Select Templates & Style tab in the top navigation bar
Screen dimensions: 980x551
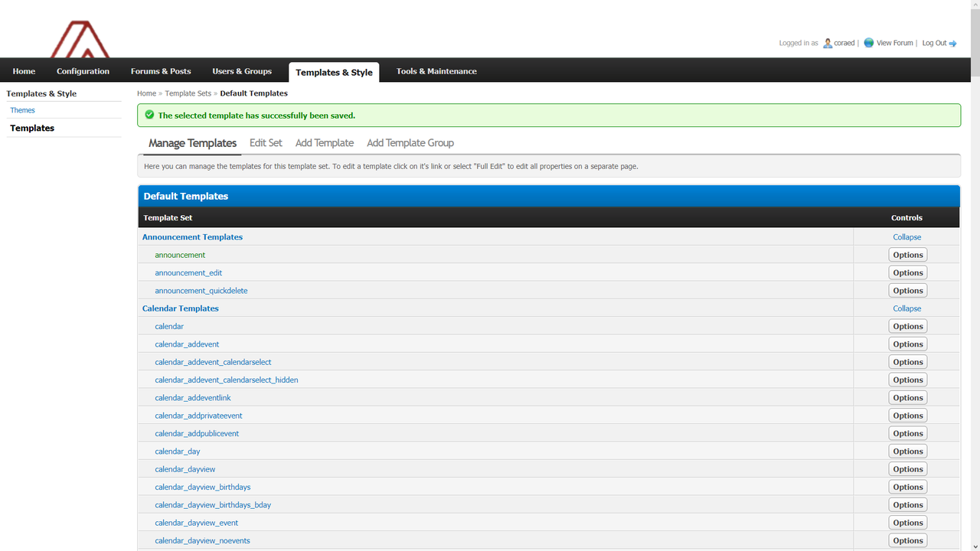(334, 72)
